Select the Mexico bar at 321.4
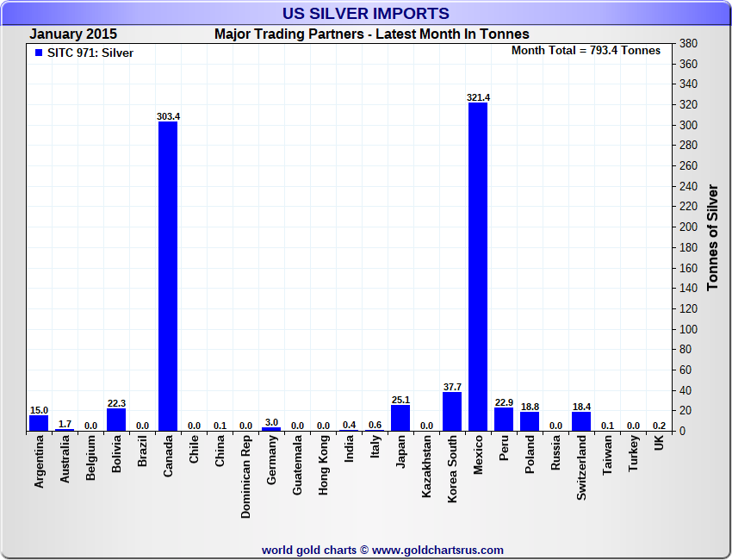 click(478, 267)
